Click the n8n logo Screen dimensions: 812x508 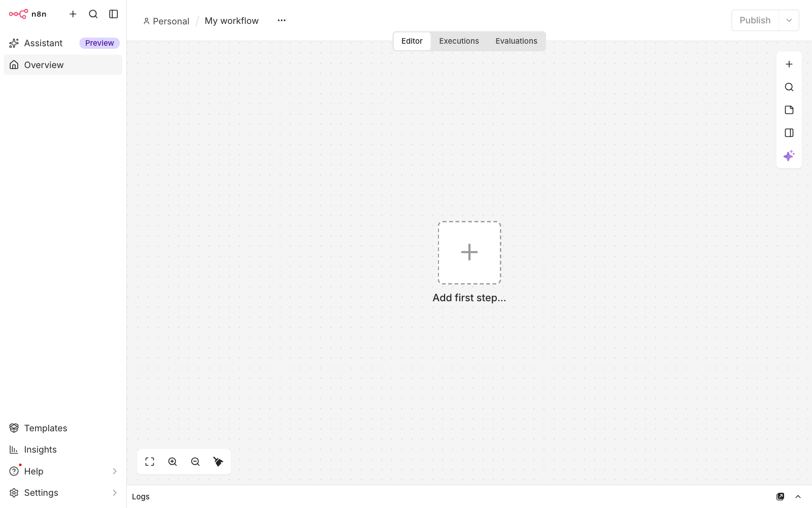click(x=27, y=14)
